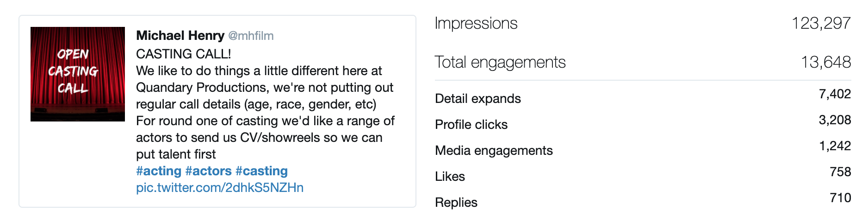
Task: Open the #actors hashtag
Action: [208, 171]
